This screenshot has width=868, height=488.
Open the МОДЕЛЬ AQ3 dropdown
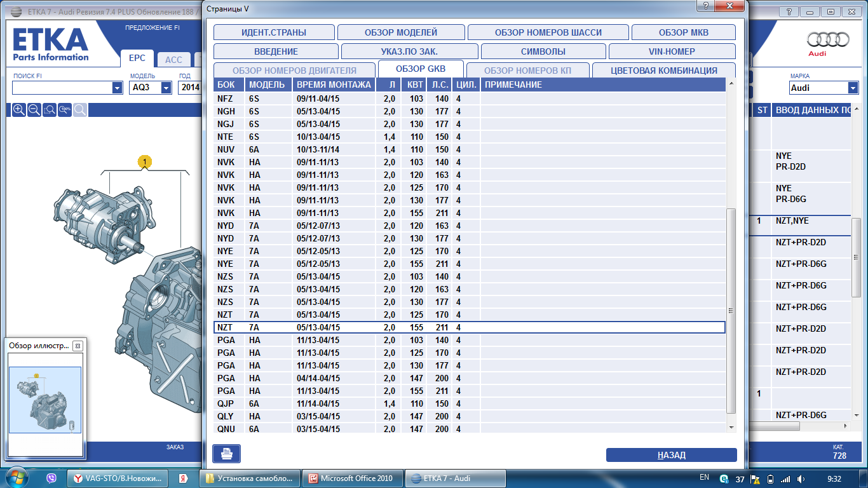(166, 88)
